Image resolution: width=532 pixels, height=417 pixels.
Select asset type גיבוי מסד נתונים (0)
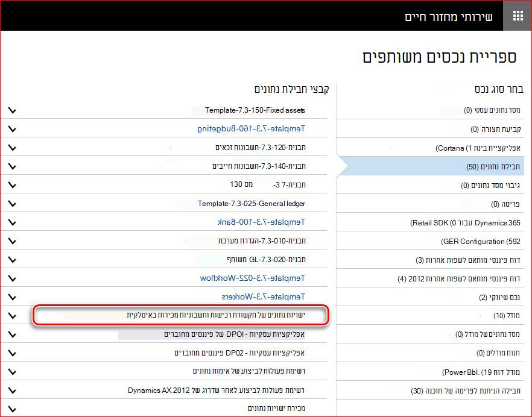490,186
